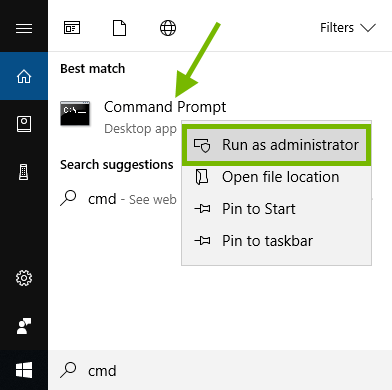Expand the Filters dropdown
Screen dimensions: 392x390
point(348,28)
